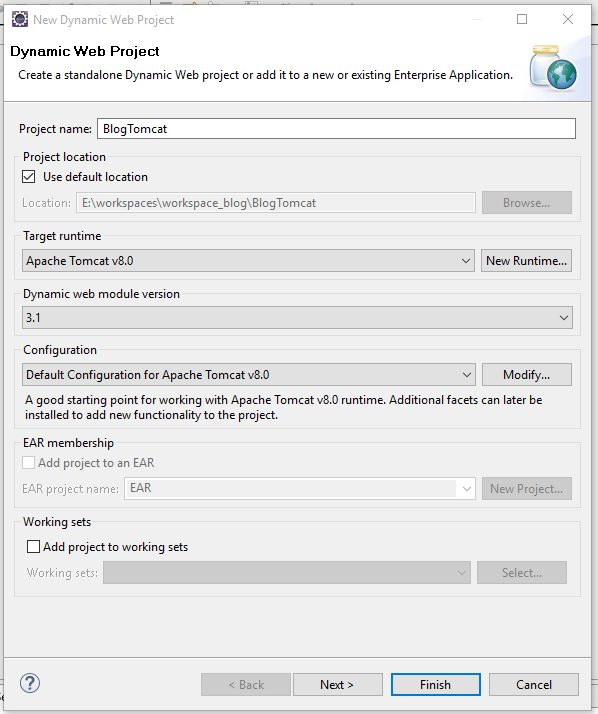The image size is (598, 714).
Task: Open the Configuration combo box
Action: tap(249, 375)
